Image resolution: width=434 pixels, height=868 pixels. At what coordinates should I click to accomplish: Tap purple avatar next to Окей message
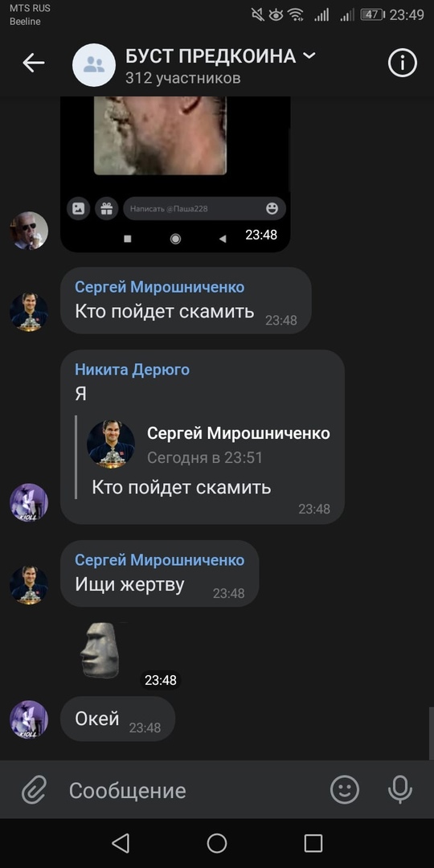(x=29, y=719)
